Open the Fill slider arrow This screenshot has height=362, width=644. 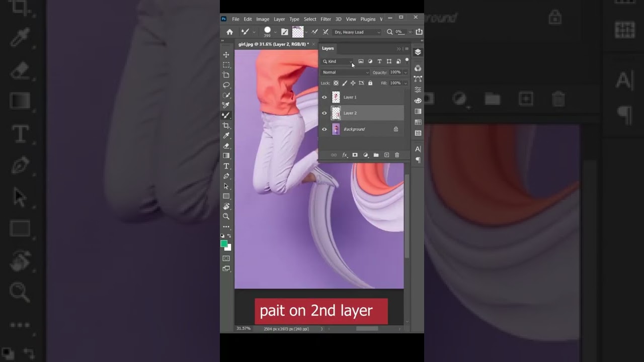point(406,83)
